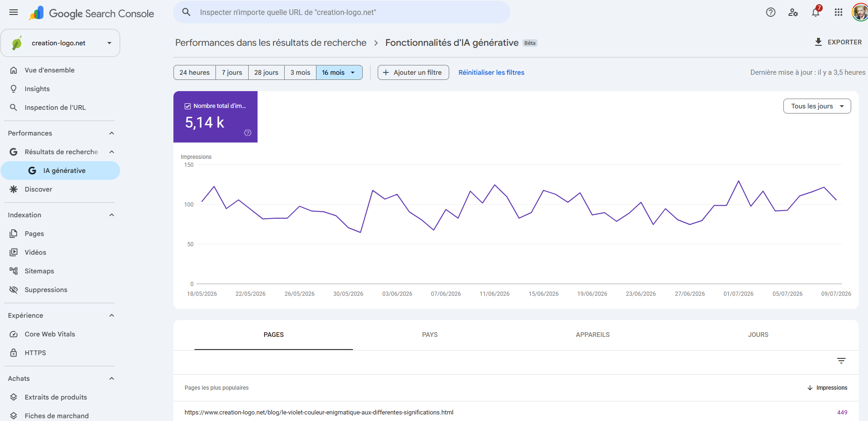Switch to the JOURS tab
This screenshot has height=421, width=868.
click(x=758, y=335)
